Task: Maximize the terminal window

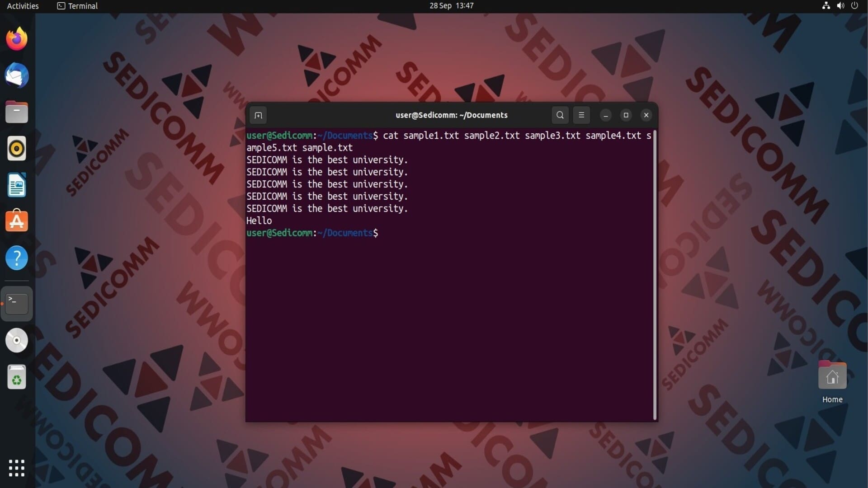Action: click(626, 115)
